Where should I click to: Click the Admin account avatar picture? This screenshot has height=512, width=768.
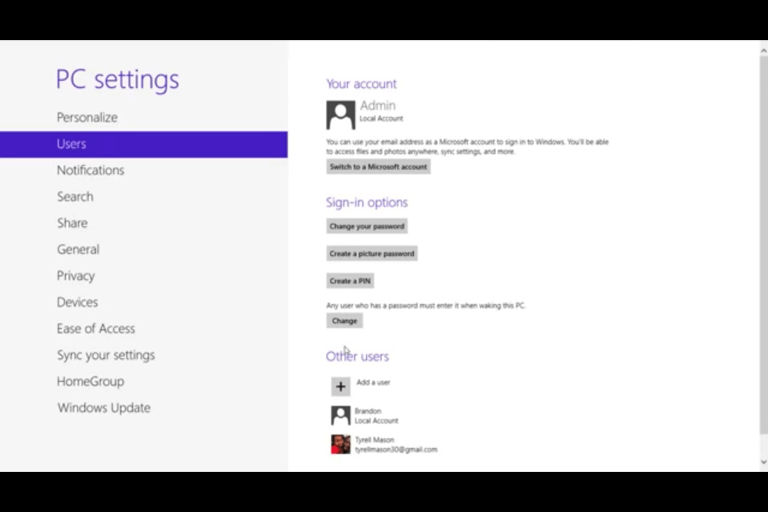coord(340,115)
